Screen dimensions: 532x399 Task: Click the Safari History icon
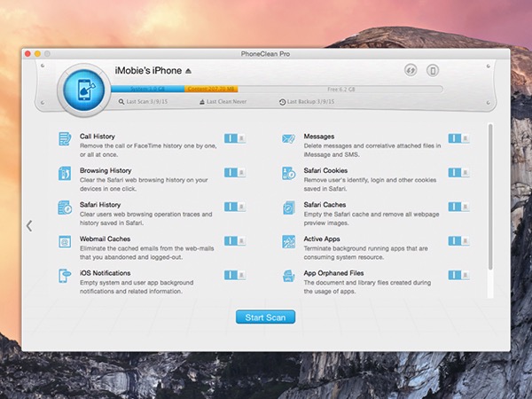pos(65,207)
